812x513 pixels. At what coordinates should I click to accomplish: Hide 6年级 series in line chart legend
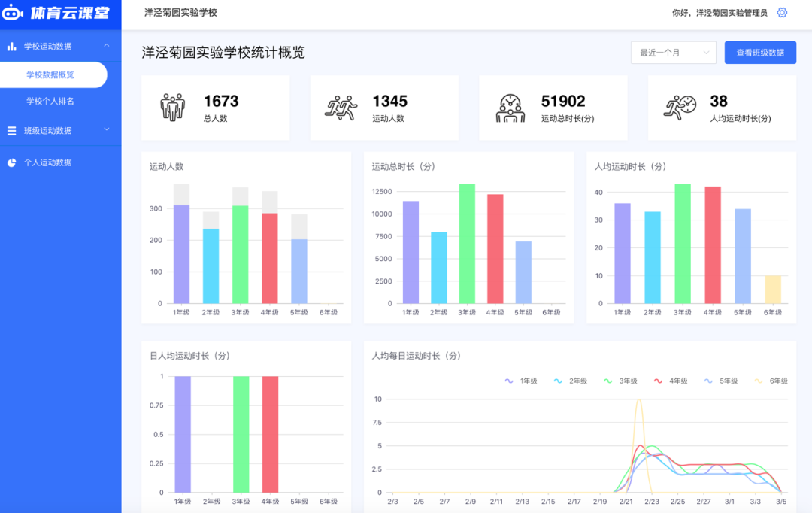click(771, 381)
